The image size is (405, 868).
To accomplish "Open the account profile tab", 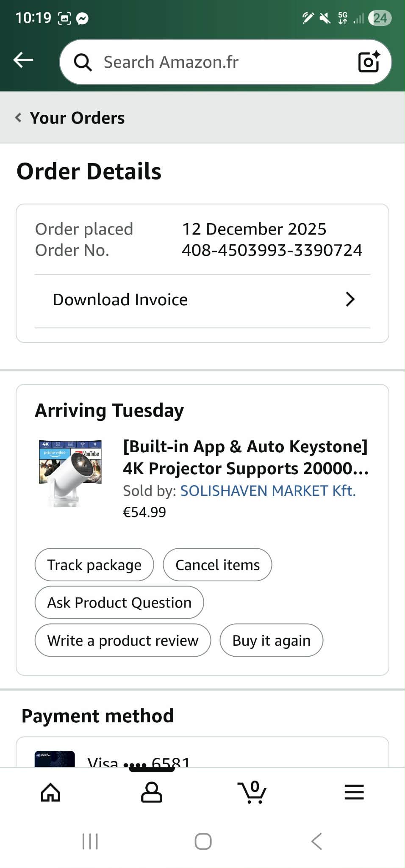I will coord(151,792).
